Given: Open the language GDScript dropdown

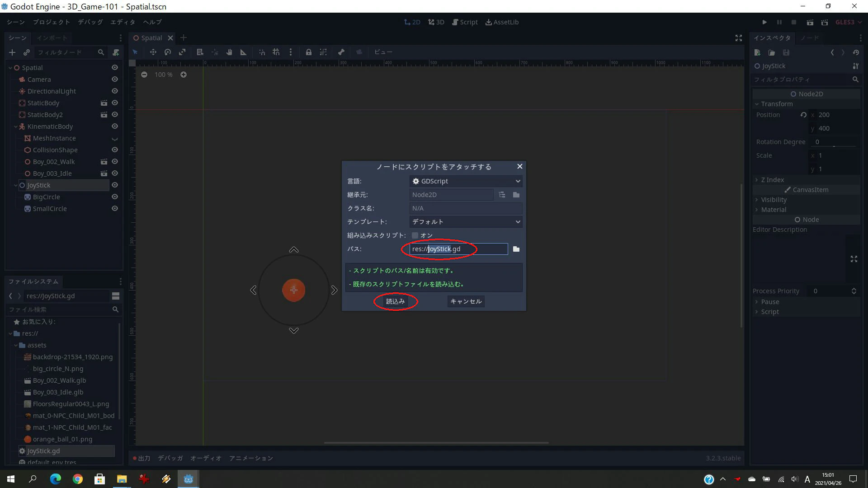Looking at the screenshot, I should pos(466,181).
